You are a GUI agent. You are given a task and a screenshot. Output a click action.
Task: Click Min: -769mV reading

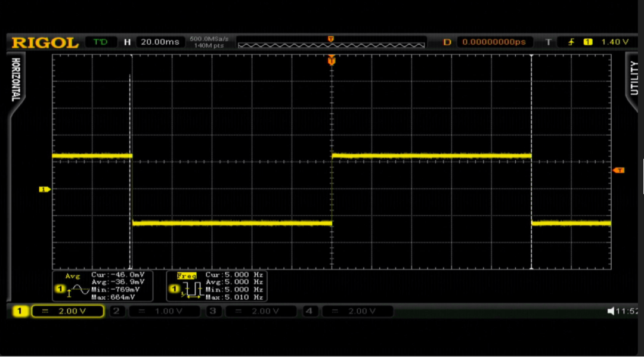click(116, 289)
